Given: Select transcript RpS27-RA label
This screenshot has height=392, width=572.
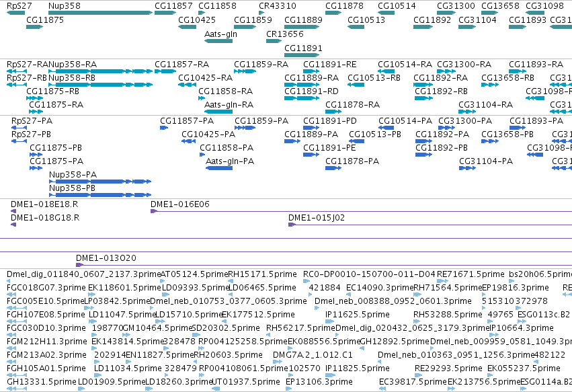Looking at the screenshot, I should click(28, 65).
